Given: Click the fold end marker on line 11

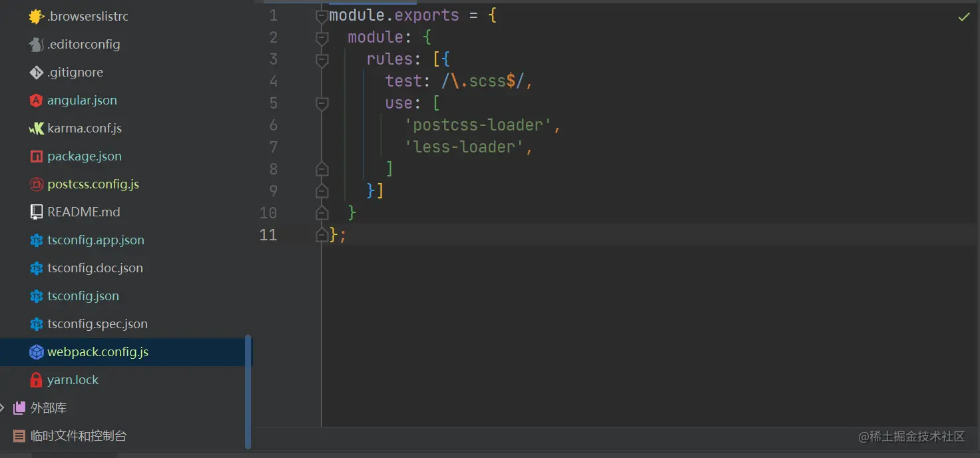Looking at the screenshot, I should click(322, 234).
